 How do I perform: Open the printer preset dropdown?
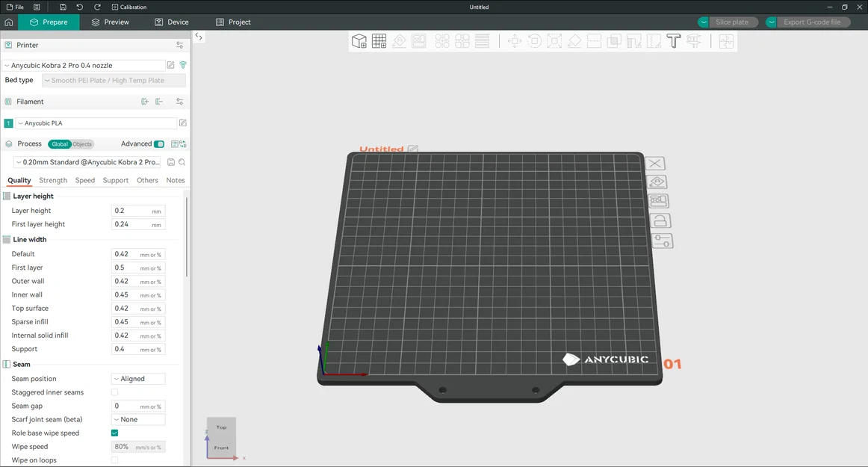click(84, 66)
